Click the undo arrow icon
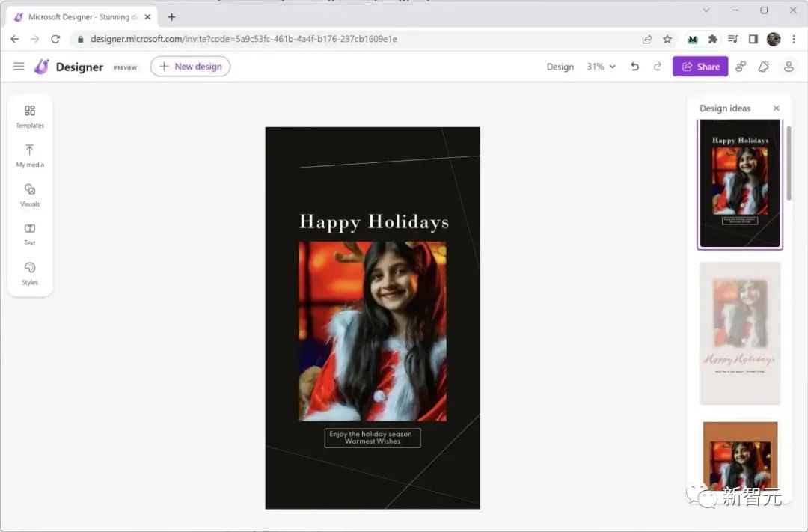 (x=634, y=67)
